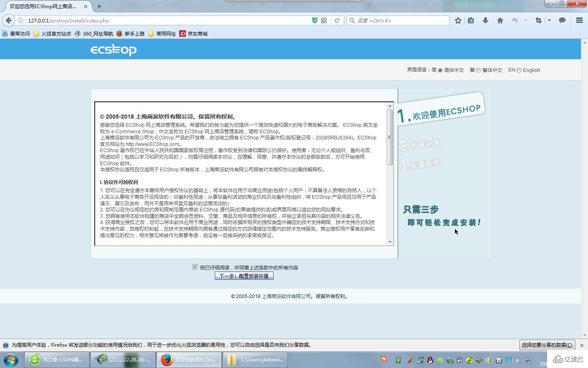
Task: Click 下一步：配置安装环境 button
Action: (x=244, y=276)
